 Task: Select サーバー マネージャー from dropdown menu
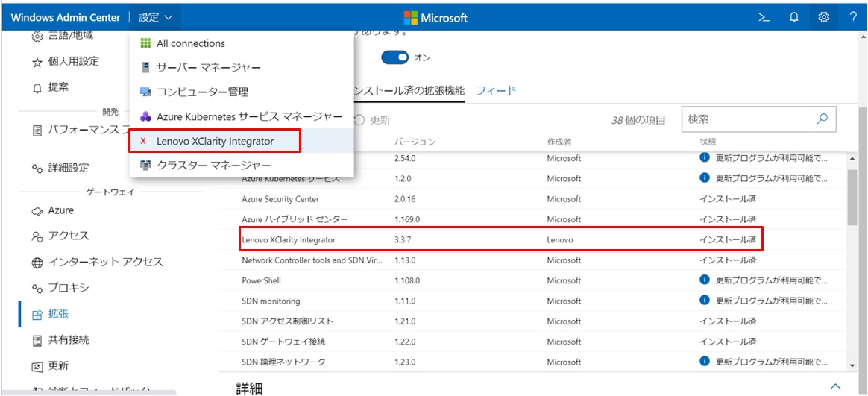click(x=208, y=68)
